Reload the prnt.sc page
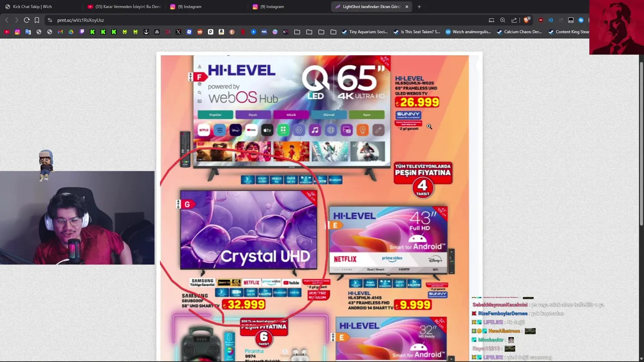 click(x=27, y=20)
